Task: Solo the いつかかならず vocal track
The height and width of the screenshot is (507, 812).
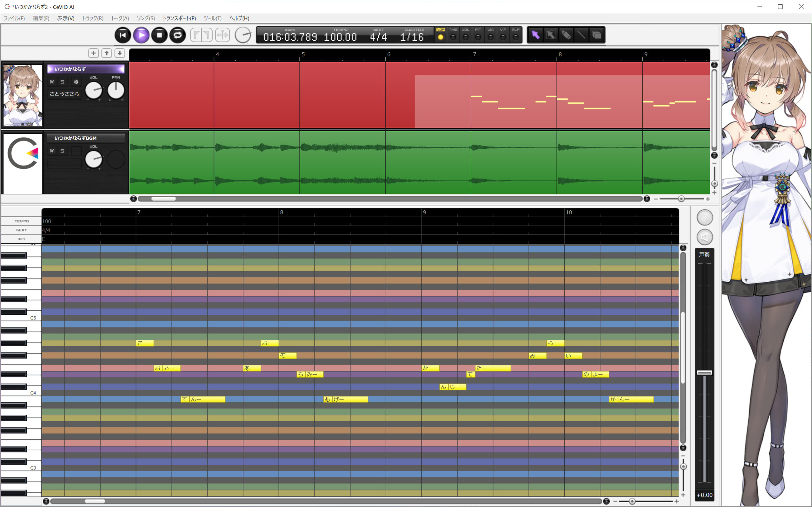Action: 62,82
